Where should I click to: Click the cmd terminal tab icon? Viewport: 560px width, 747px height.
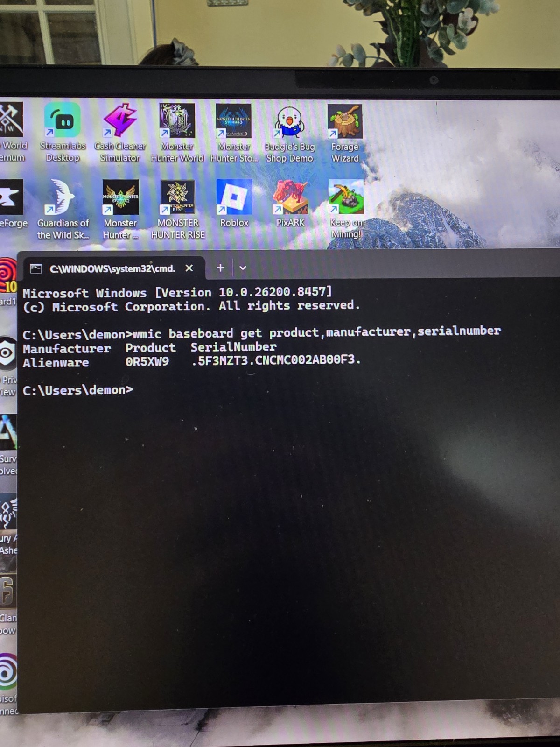point(36,268)
